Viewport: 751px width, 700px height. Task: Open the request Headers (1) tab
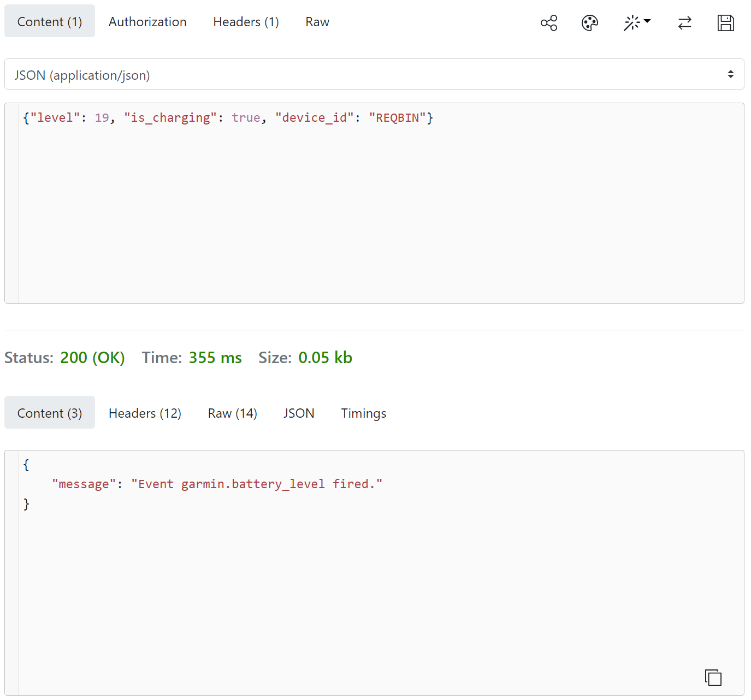tap(246, 21)
